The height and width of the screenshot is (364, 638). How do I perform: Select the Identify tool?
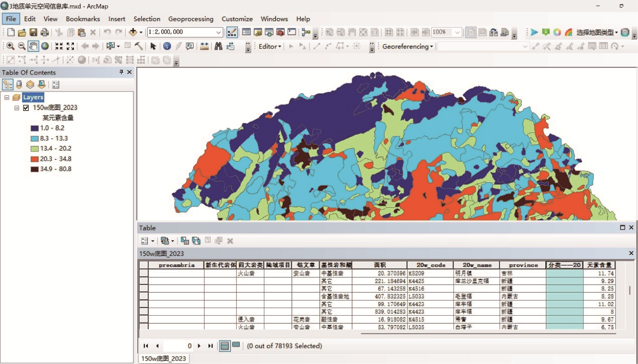[167, 46]
